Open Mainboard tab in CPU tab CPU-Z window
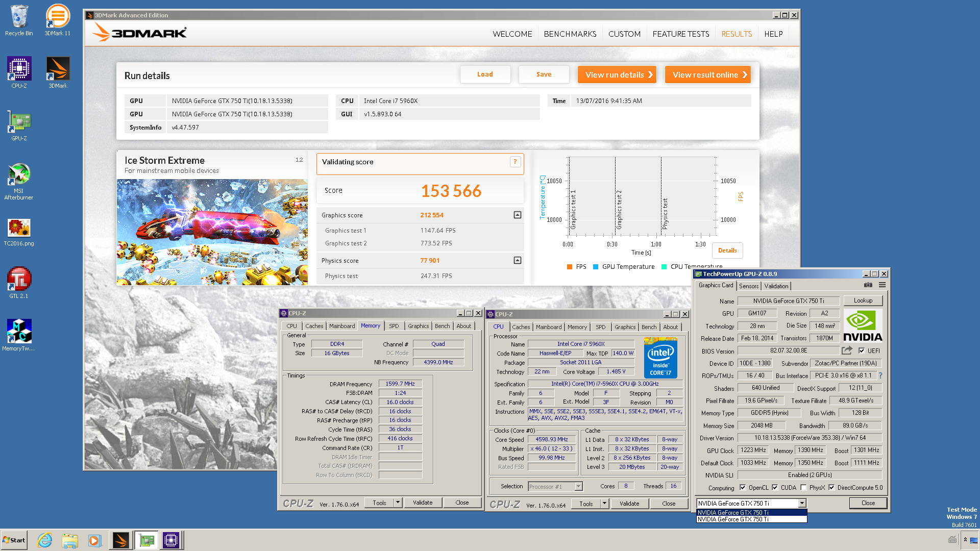 point(549,327)
